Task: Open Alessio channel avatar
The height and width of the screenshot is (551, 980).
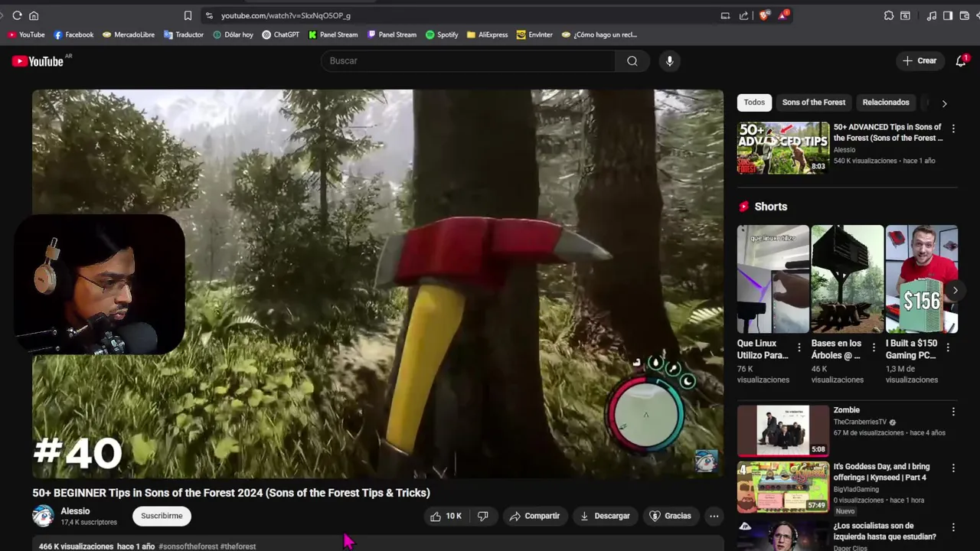Action: click(43, 516)
